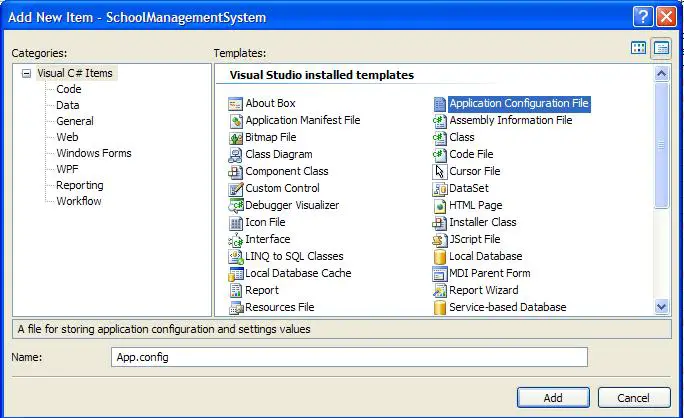Click the templates vertical scrollbar thumb
684x418 pixels.
(661, 145)
